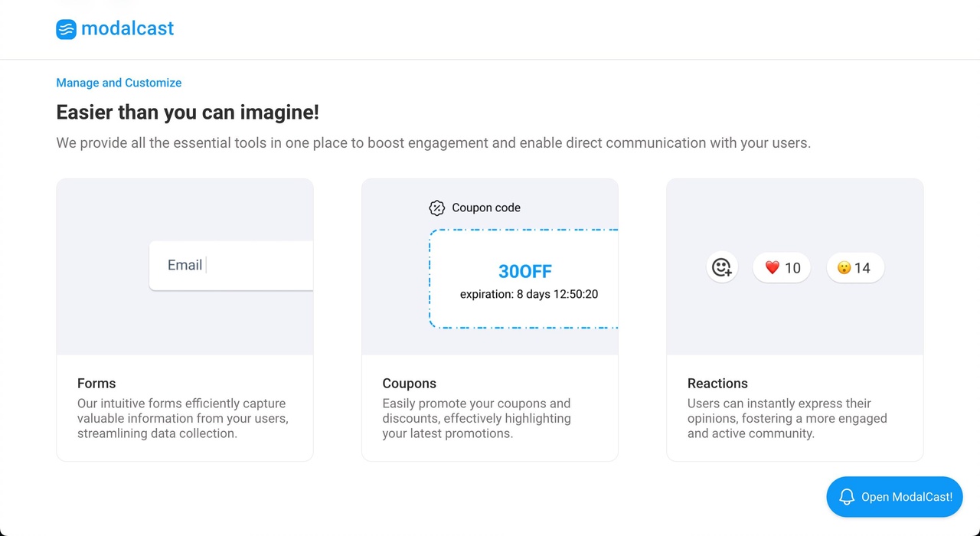Select the Forms card title

point(96,384)
